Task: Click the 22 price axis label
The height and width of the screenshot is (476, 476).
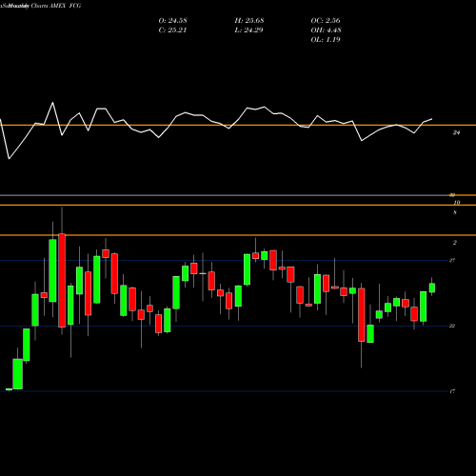Action: tap(452, 326)
